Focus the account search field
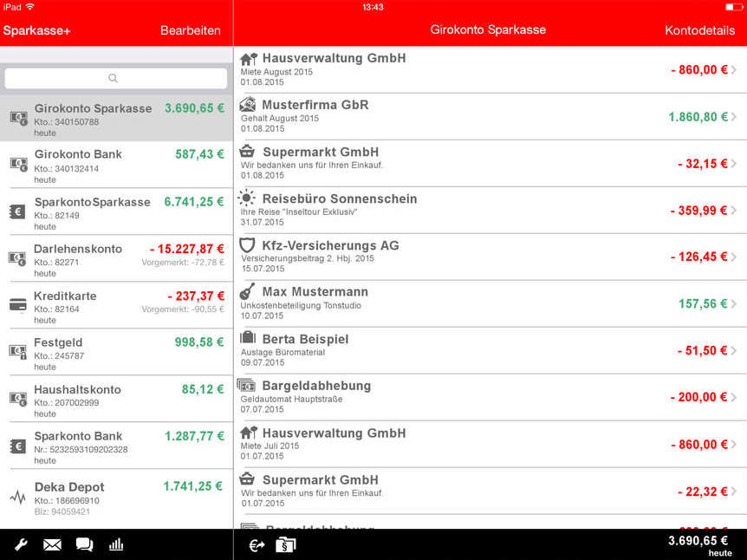The image size is (747, 560). [116, 78]
